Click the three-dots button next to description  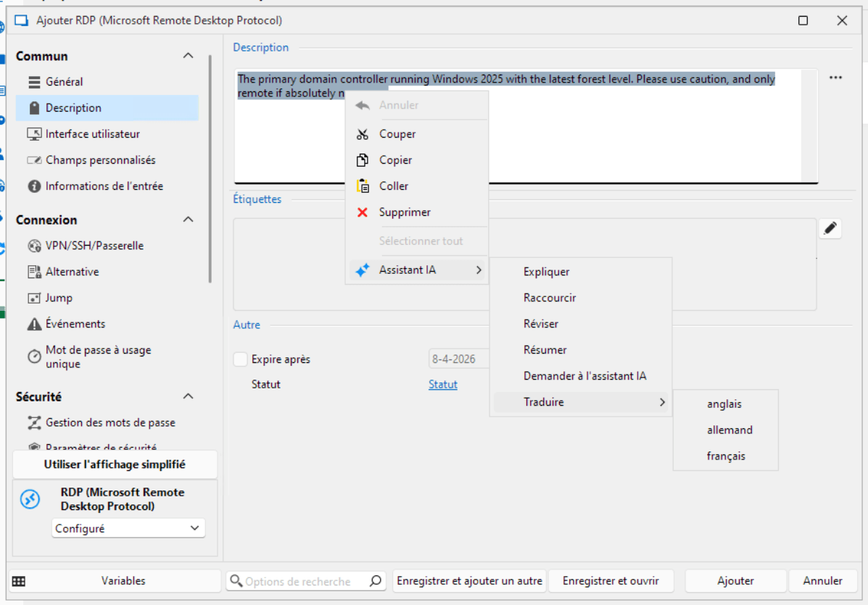pos(835,78)
